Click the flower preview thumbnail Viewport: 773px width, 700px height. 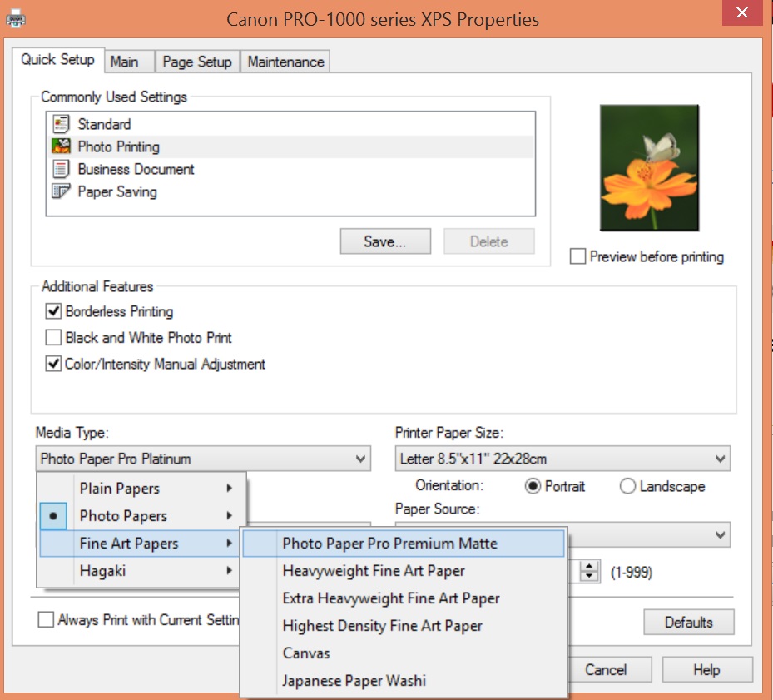pyautogui.click(x=649, y=168)
